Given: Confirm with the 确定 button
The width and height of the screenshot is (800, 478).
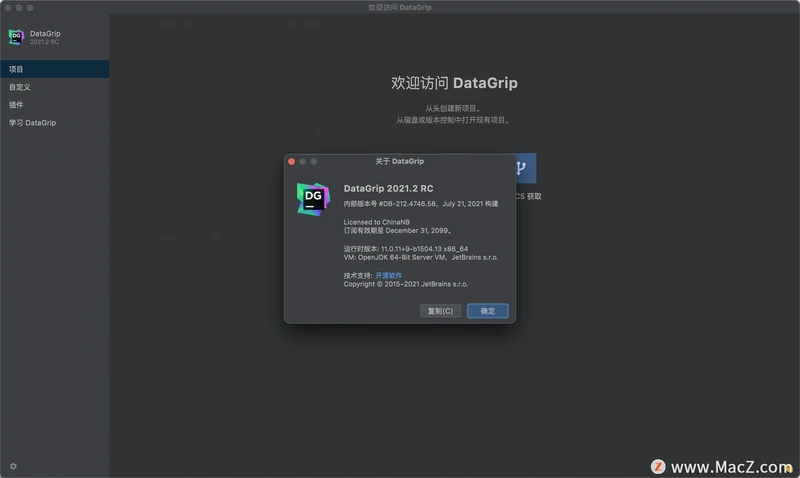Looking at the screenshot, I should 487,311.
